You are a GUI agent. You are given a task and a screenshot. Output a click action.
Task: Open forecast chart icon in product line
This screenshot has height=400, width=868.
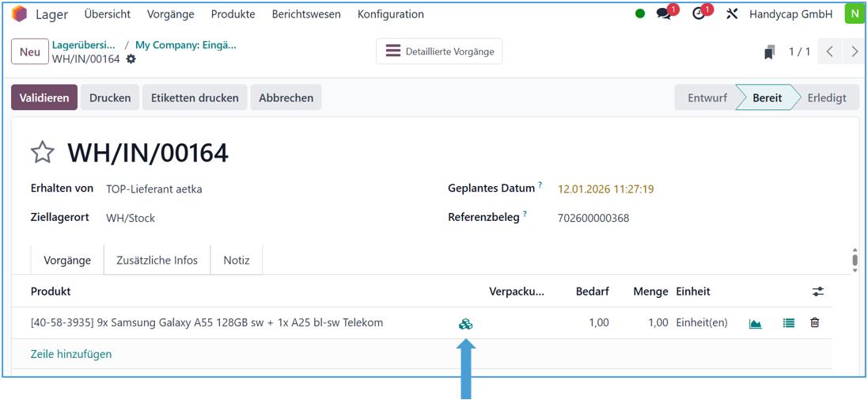pos(756,323)
